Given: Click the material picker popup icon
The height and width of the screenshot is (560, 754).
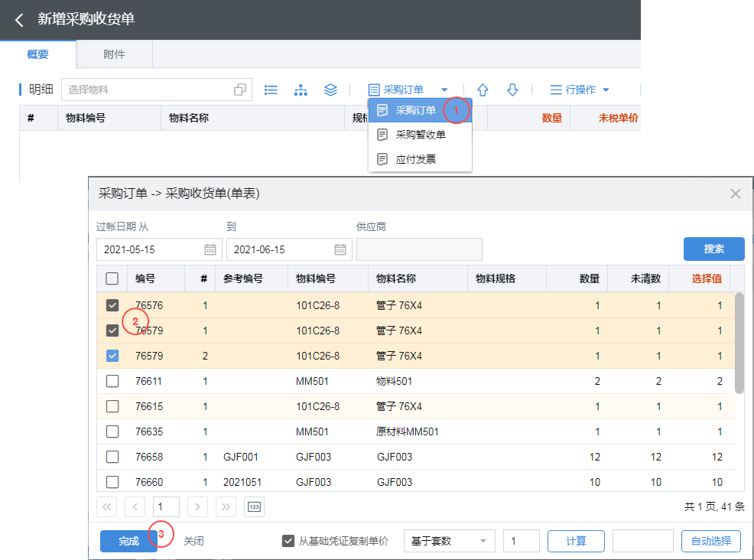Looking at the screenshot, I should [x=240, y=90].
